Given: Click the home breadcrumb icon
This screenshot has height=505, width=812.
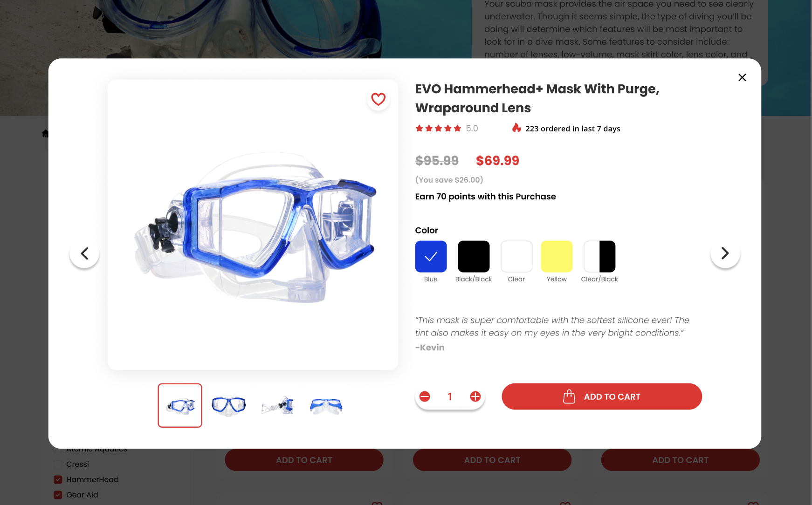Looking at the screenshot, I should (45, 134).
